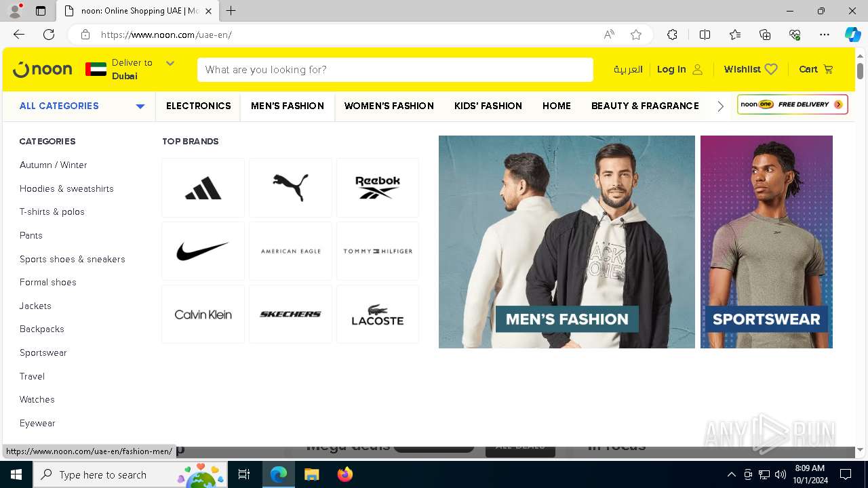This screenshot has width=868, height=488.
Task: Open the Lacoste brand tile
Action: (x=378, y=314)
